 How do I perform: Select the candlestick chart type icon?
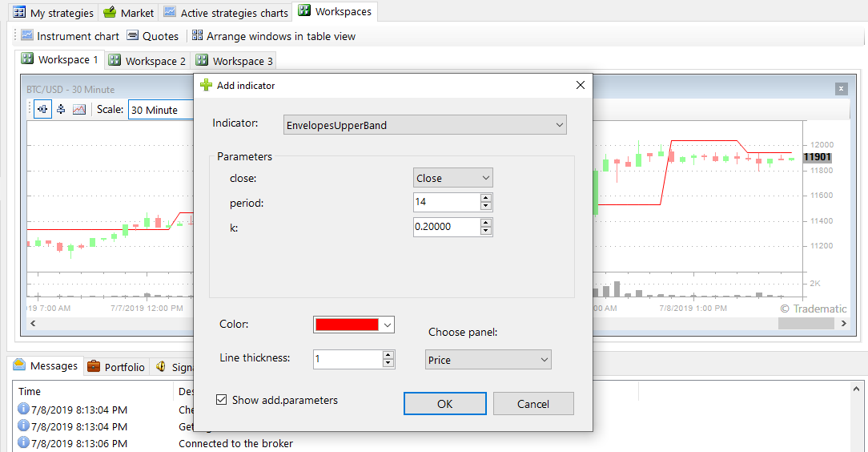tap(42, 110)
